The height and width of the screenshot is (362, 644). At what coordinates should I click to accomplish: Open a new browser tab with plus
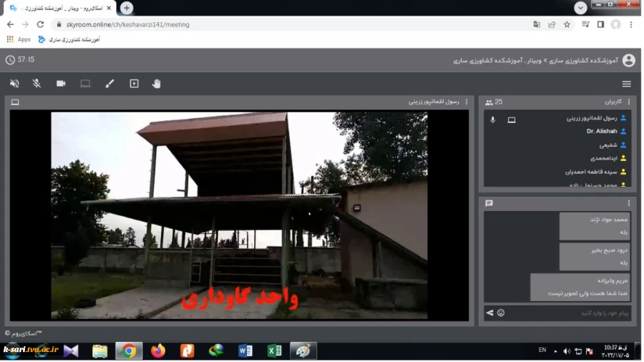(x=127, y=8)
